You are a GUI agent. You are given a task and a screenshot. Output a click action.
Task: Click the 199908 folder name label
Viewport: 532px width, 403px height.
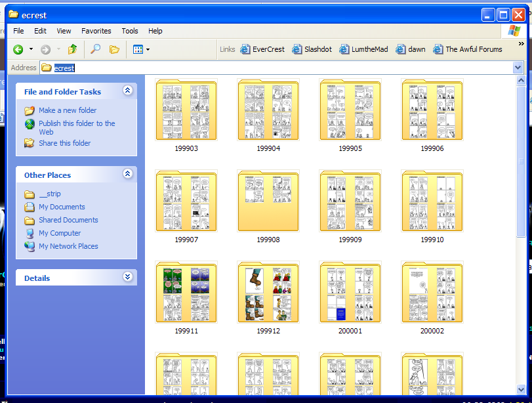[268, 240]
